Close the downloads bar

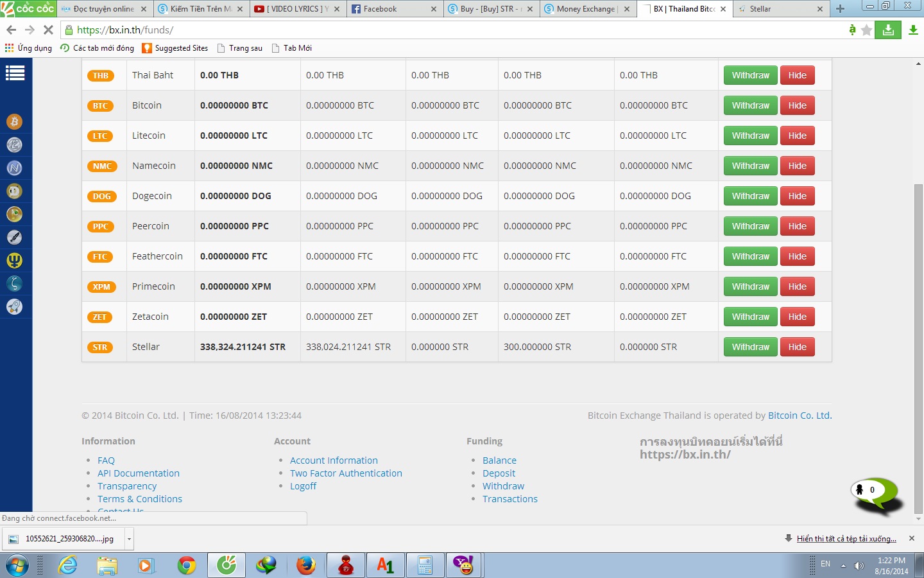tap(912, 538)
